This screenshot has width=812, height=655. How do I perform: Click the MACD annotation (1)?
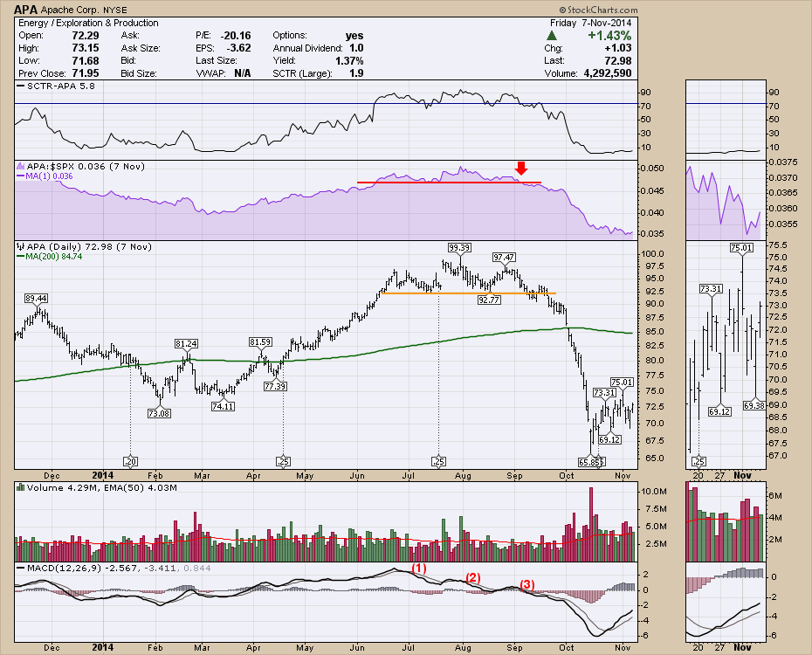tap(418, 568)
